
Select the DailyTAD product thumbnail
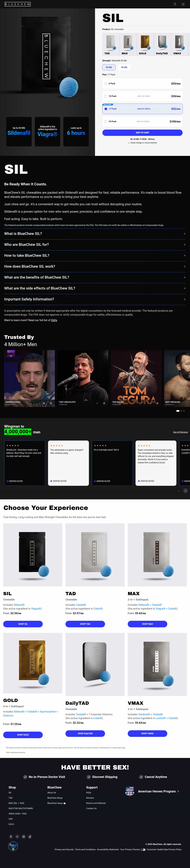(x=162, y=44)
